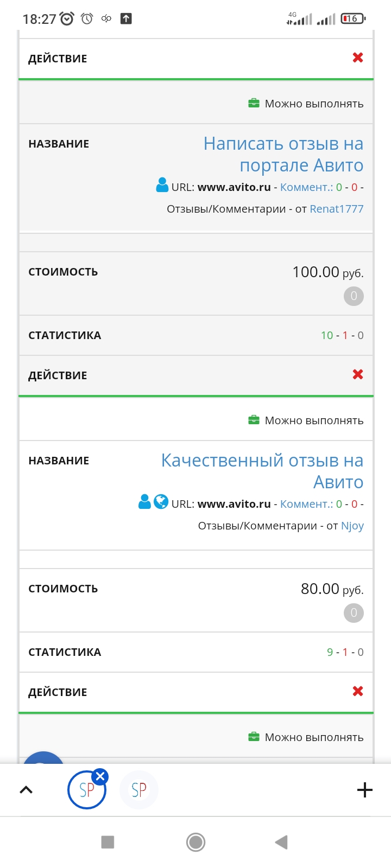The height and width of the screenshot is (868, 391).
Task: Click the red X under the 100.00 руб. task
Action: point(358,374)
